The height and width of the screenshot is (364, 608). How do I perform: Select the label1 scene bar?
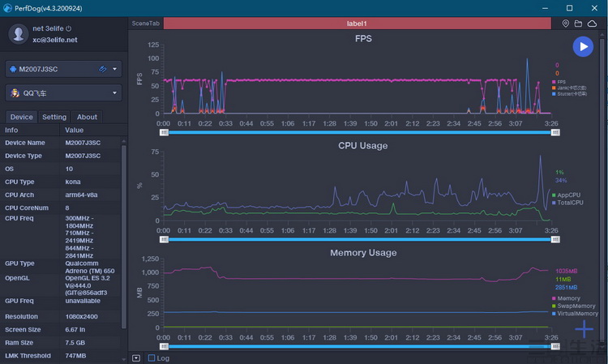358,24
